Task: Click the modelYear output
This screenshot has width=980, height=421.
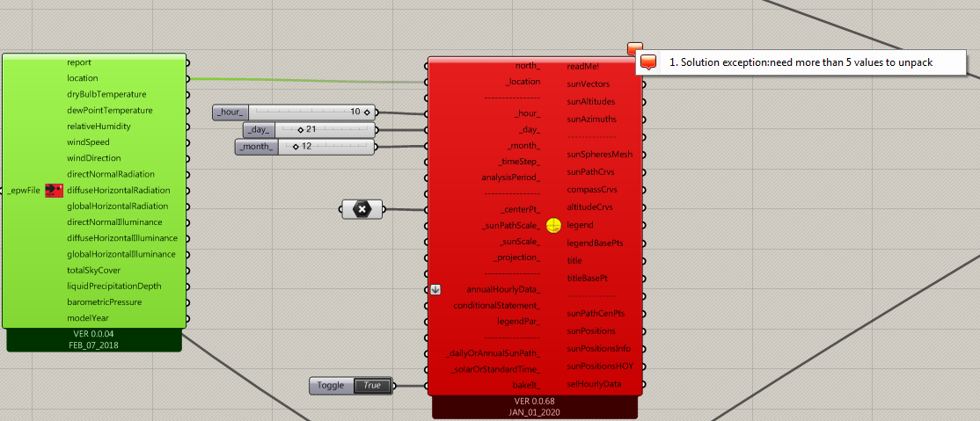Action: pos(88,318)
